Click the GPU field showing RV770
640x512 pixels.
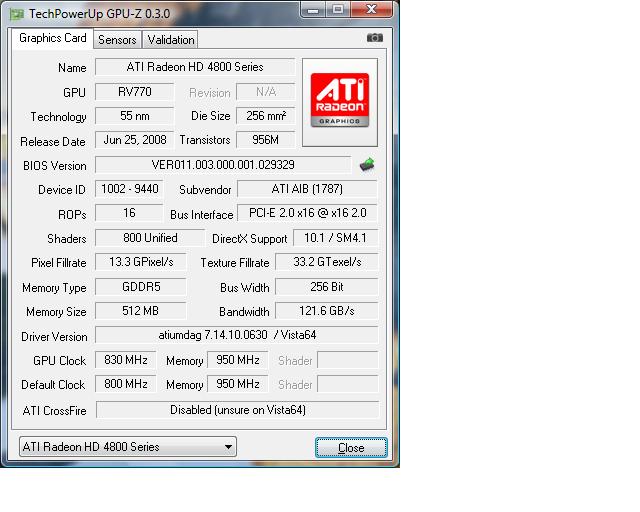point(134,92)
